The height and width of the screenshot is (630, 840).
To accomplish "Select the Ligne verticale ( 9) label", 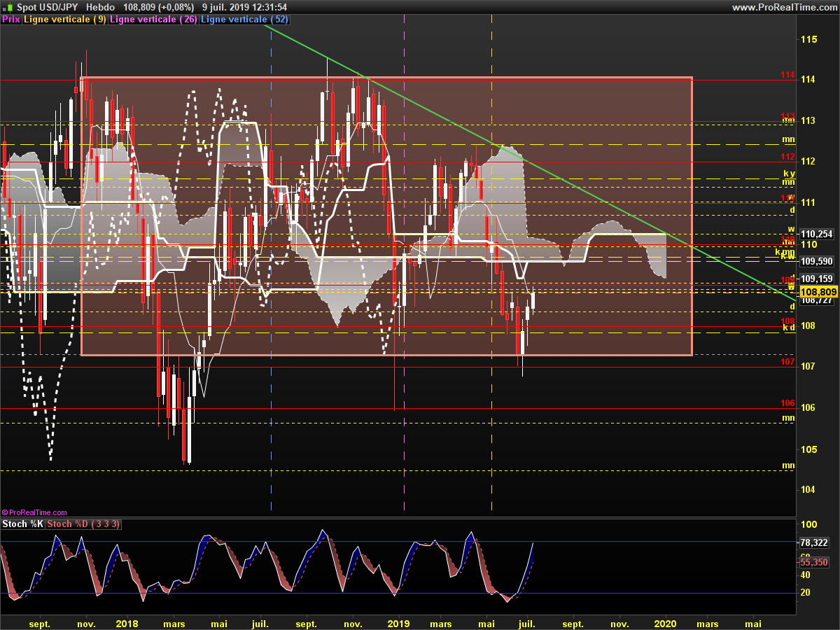I will click(x=66, y=20).
